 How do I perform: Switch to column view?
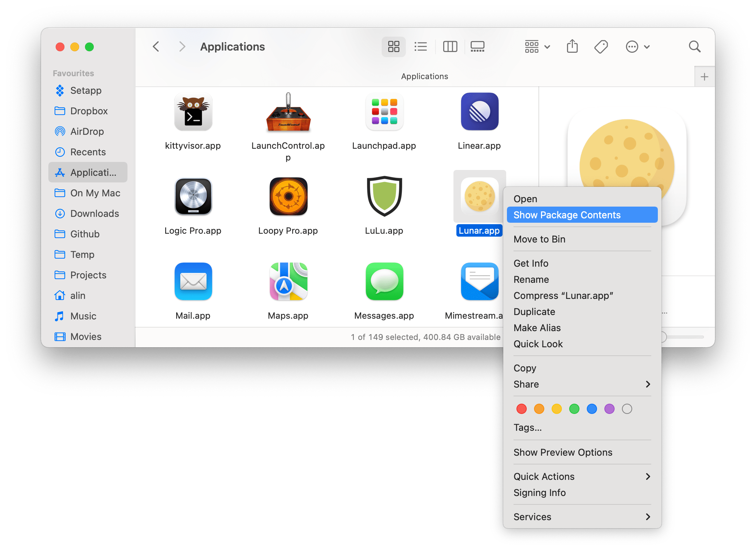[450, 47]
